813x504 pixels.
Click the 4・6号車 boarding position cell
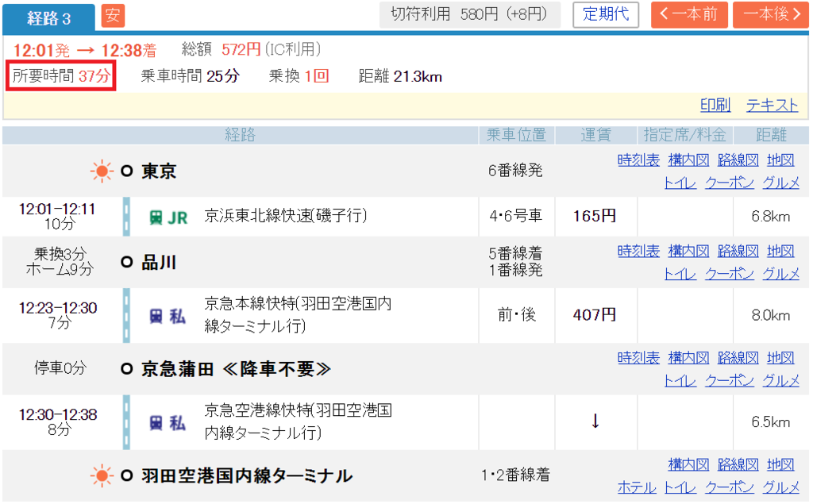click(x=515, y=216)
